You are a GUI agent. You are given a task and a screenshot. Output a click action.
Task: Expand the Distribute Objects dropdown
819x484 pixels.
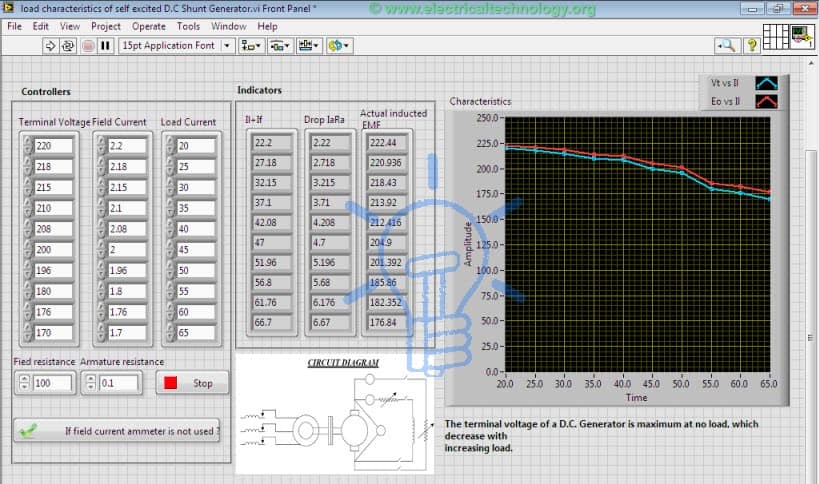pos(280,46)
